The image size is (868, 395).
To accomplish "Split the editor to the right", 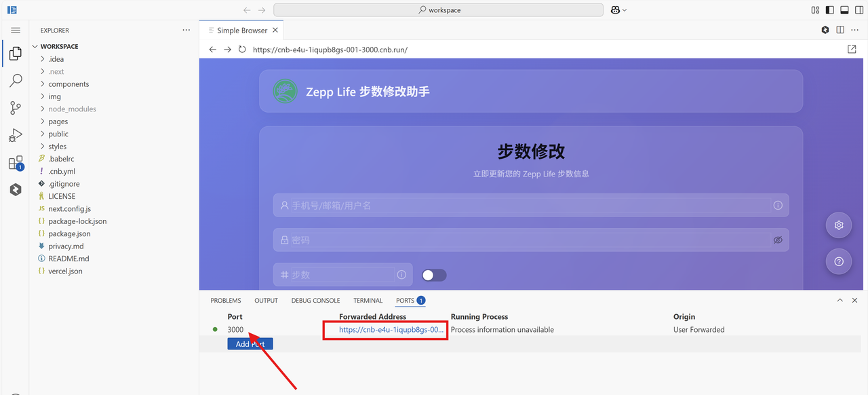I will [x=840, y=30].
